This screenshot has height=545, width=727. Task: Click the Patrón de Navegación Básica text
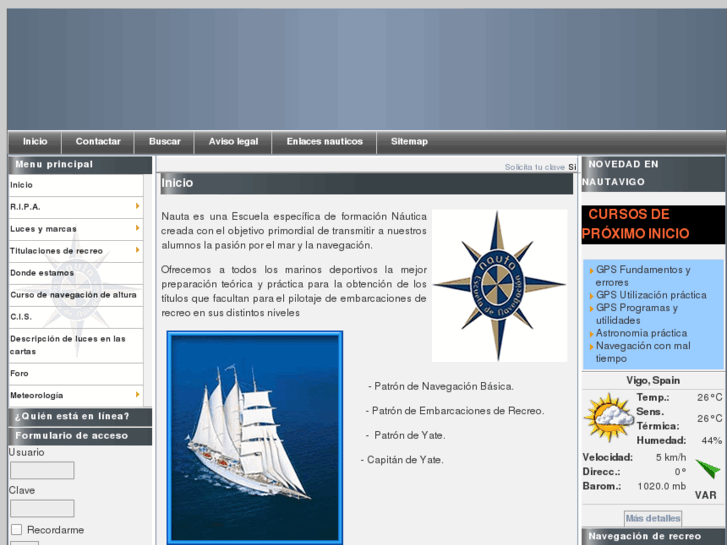pos(441,386)
